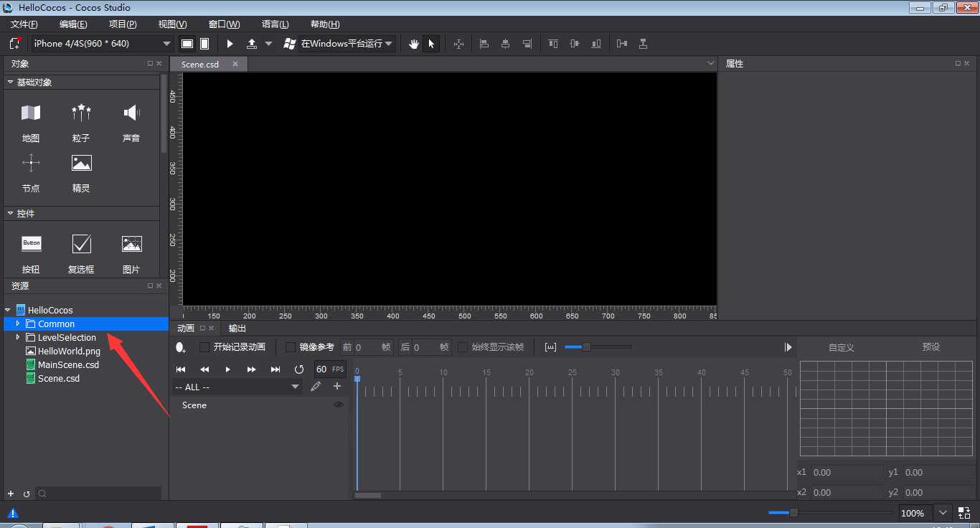Select the 按钮 button widget

click(31, 253)
